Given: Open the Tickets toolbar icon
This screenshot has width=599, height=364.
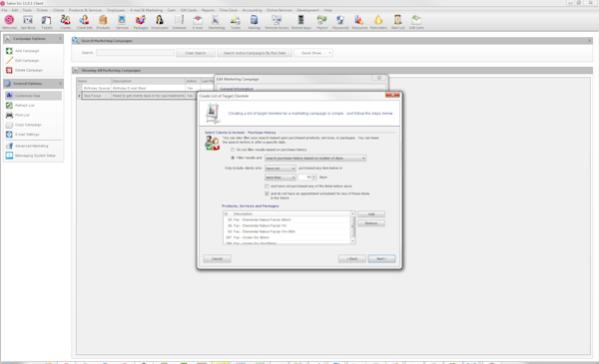Looking at the screenshot, I should coord(47,22).
